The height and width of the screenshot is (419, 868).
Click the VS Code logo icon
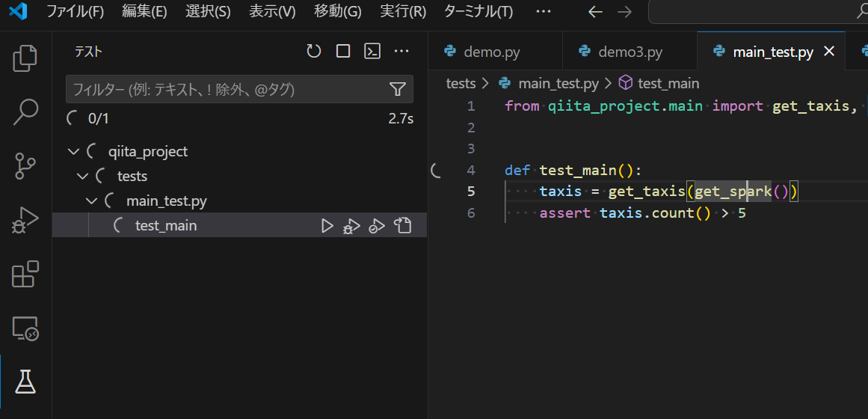pyautogui.click(x=18, y=12)
